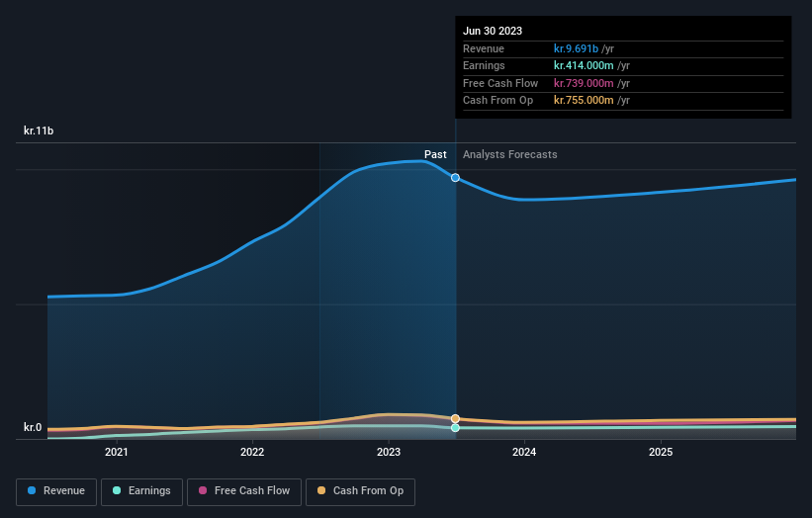Click the 2025 x-axis label

tap(661, 452)
